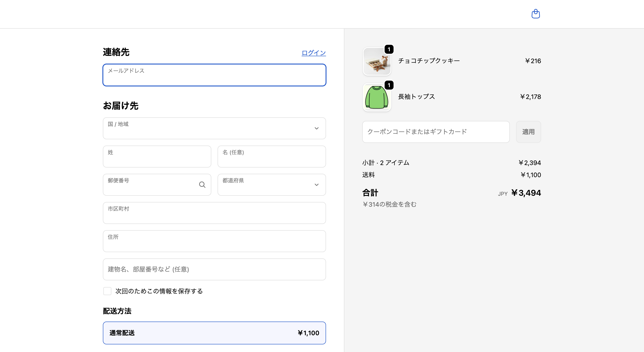Click the 配送方法 heading

coord(117,311)
